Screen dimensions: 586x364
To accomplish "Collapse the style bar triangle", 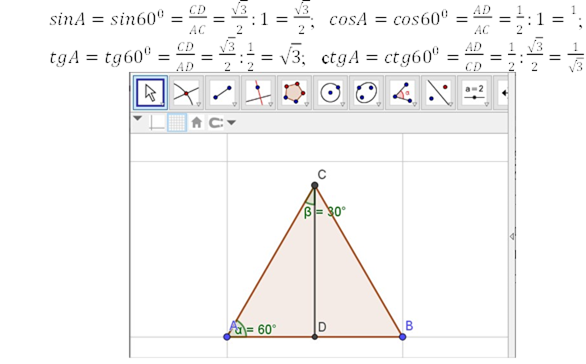I will coord(138,118).
